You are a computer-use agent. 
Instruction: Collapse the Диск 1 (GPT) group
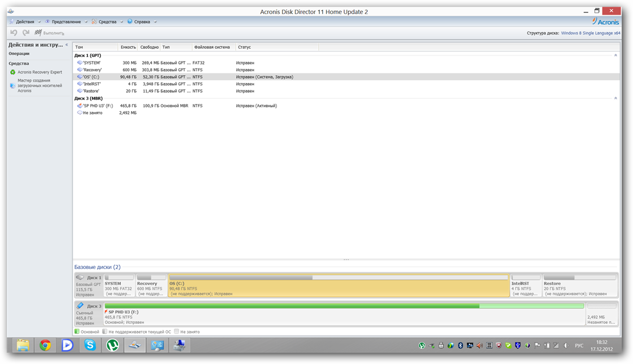point(615,55)
